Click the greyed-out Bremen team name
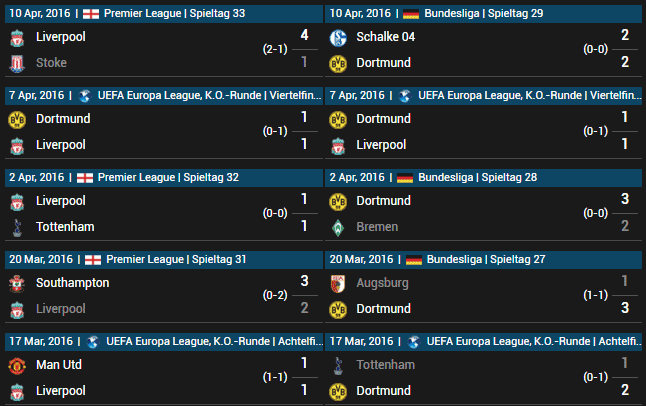Screen dimensions: 646x406 coord(377,227)
